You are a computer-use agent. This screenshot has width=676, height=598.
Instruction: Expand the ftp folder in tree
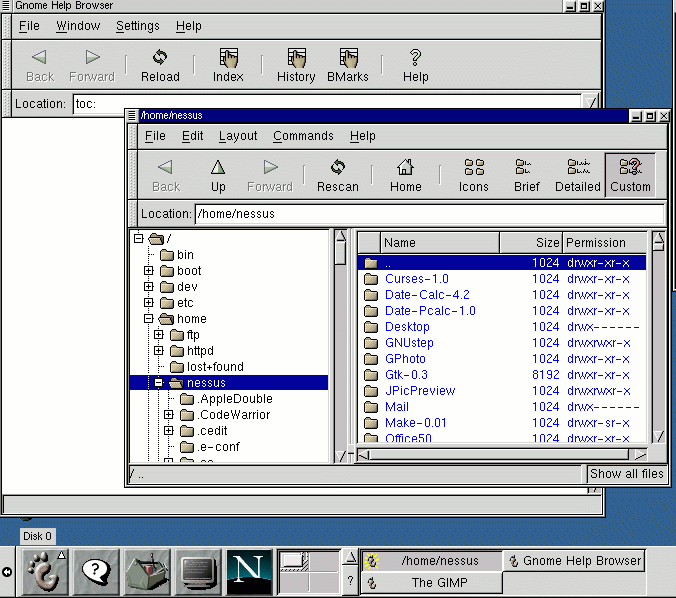click(x=159, y=335)
